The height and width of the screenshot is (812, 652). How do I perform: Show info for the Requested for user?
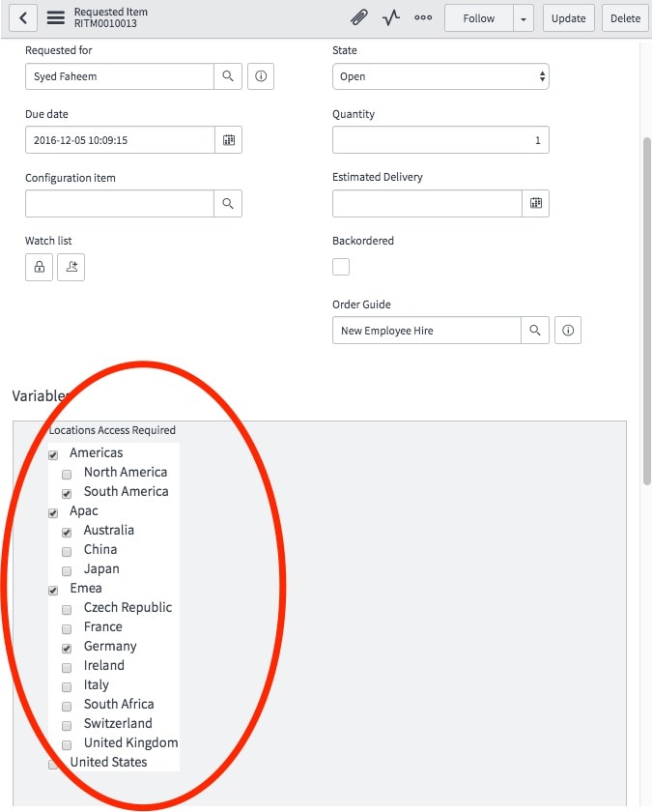click(259, 76)
